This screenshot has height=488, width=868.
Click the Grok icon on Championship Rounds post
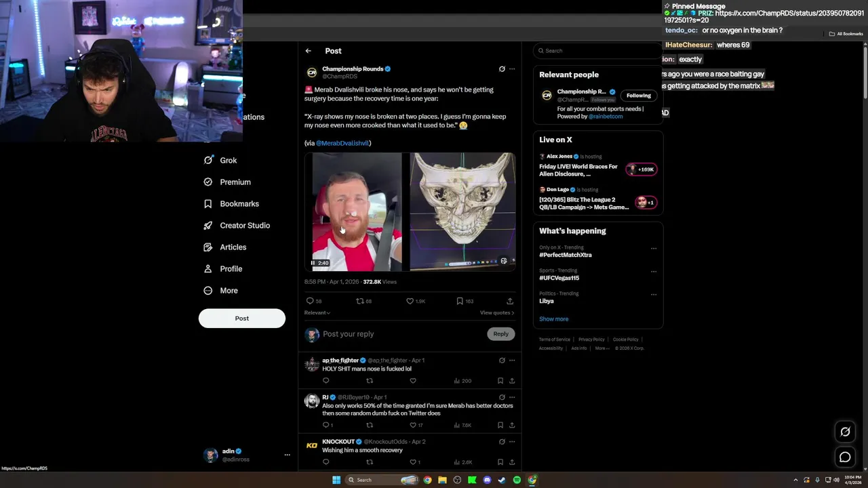click(502, 69)
